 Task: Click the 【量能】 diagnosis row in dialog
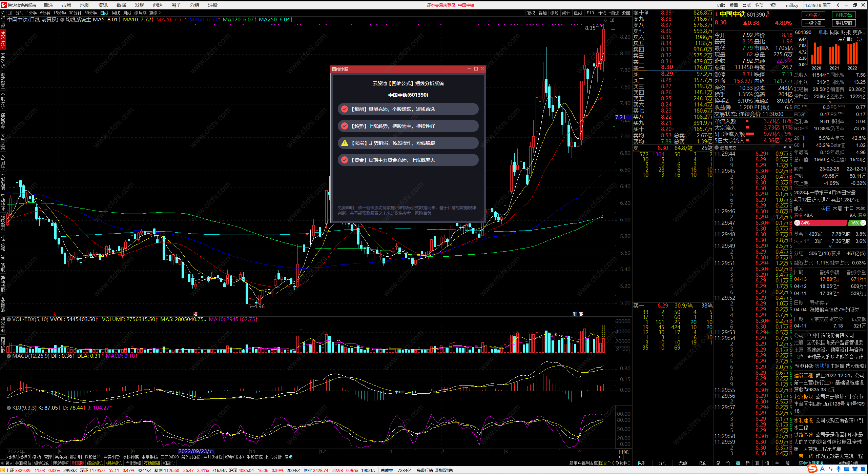(x=408, y=109)
